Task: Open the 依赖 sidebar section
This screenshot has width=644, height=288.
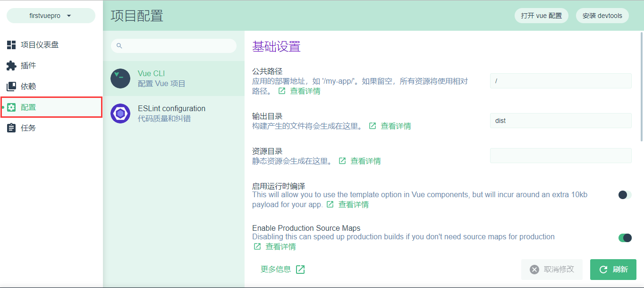Action: [x=51, y=87]
